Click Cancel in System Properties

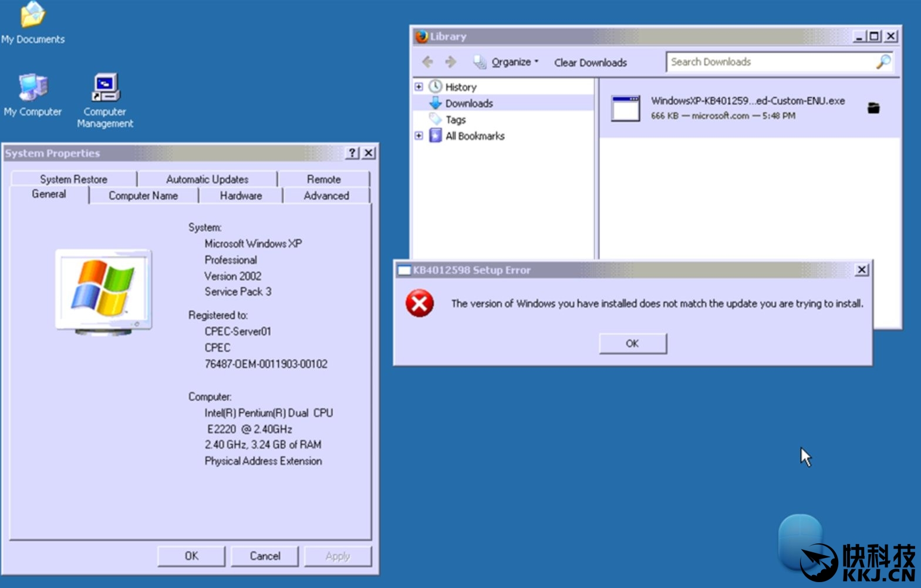point(265,556)
